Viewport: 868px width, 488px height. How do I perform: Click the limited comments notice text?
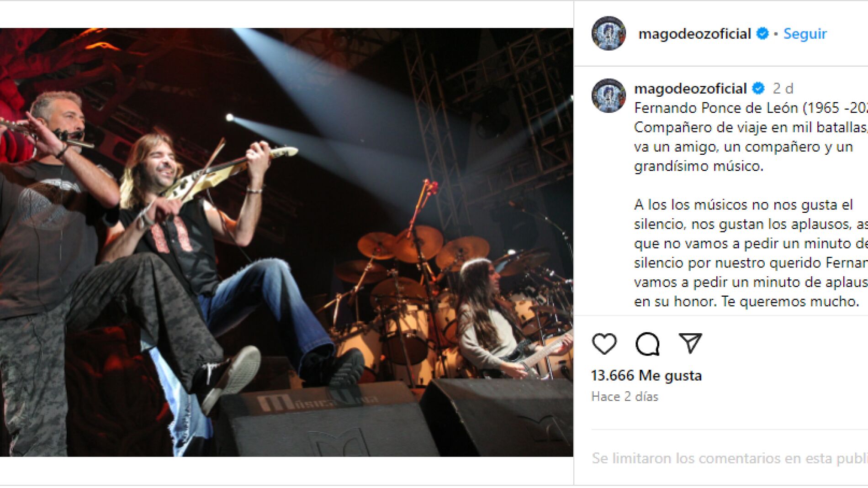coord(730,458)
